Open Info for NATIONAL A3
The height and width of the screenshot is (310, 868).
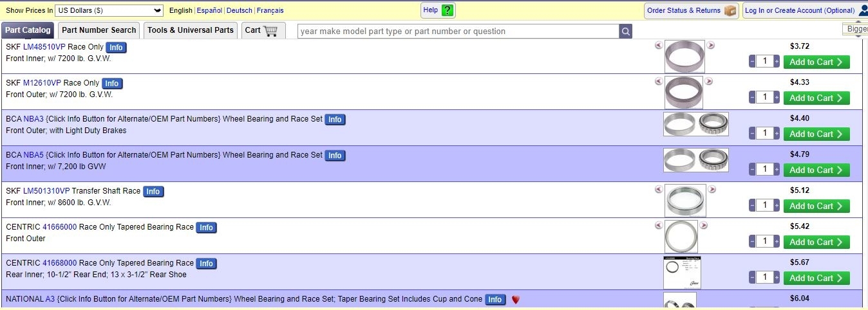tap(495, 300)
